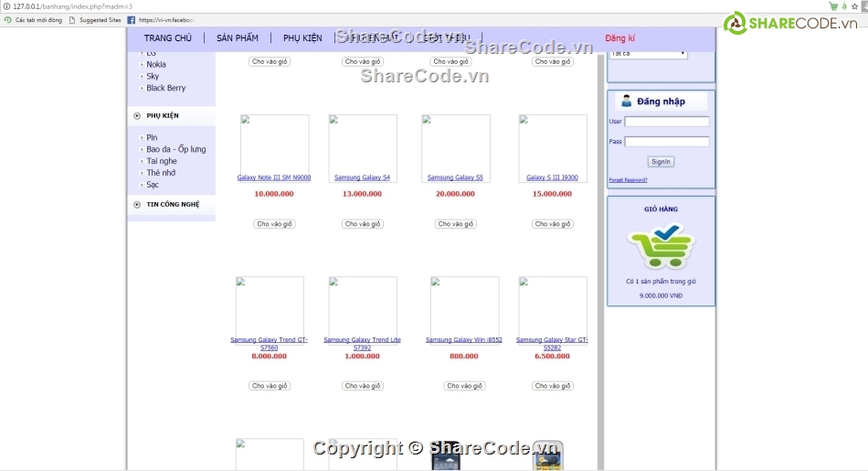Viewport: 868px width, 471px height.
Task: Open Samsung Galaxy Trend GT-S7560 link
Action: [269, 344]
